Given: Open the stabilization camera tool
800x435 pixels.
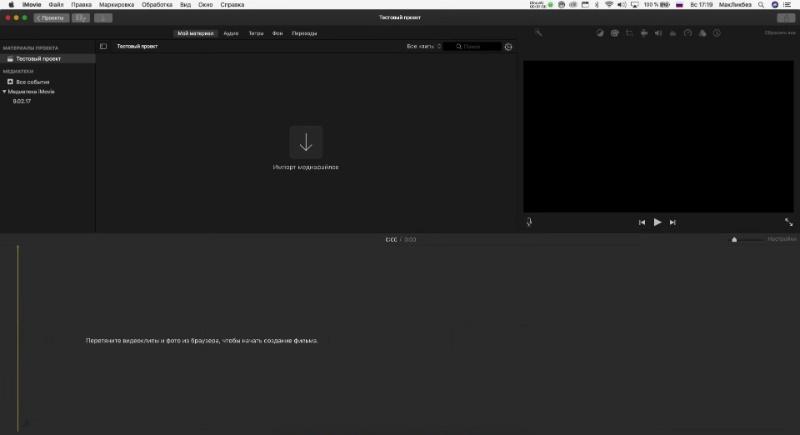Looking at the screenshot, I should [644, 33].
